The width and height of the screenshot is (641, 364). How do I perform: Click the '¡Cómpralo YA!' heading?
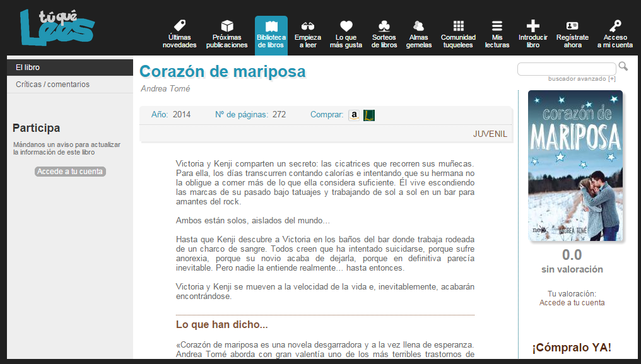pos(572,347)
